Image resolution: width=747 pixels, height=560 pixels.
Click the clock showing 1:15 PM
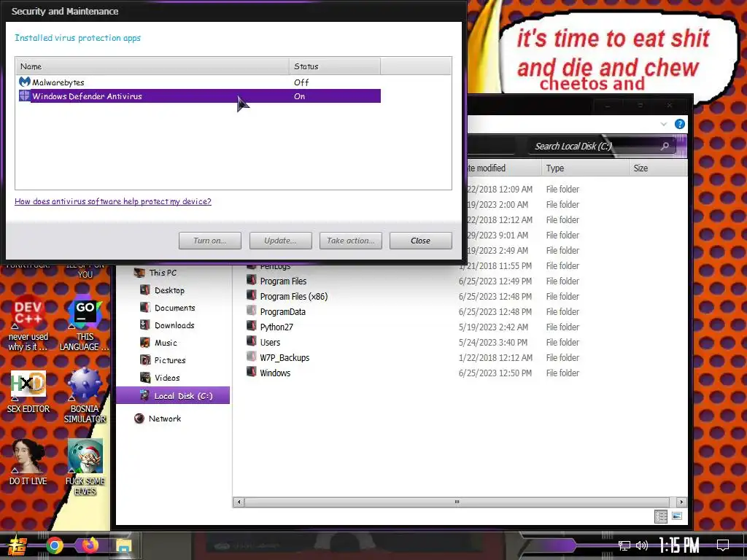pos(679,545)
